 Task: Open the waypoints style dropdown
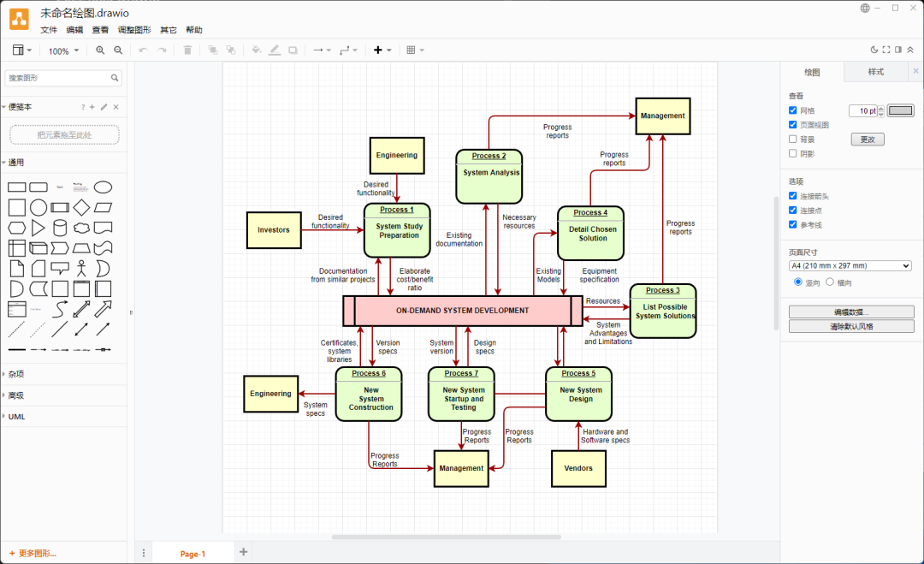348,50
